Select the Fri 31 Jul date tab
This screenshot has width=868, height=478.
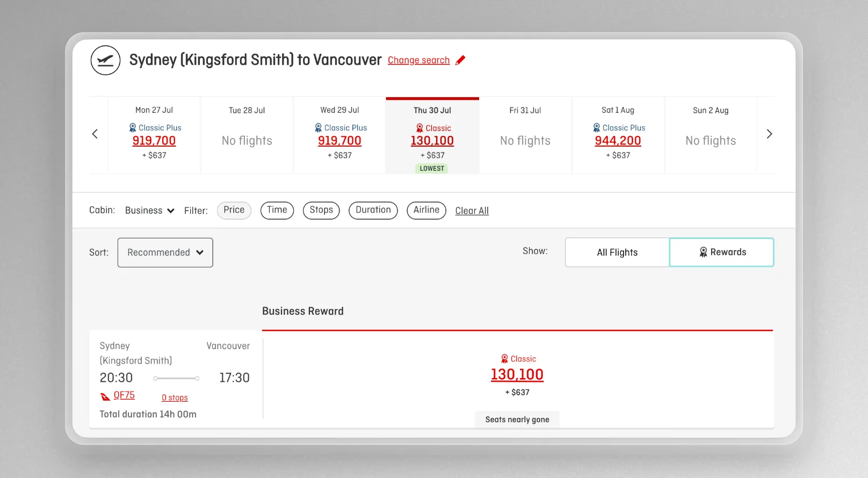[x=525, y=135]
